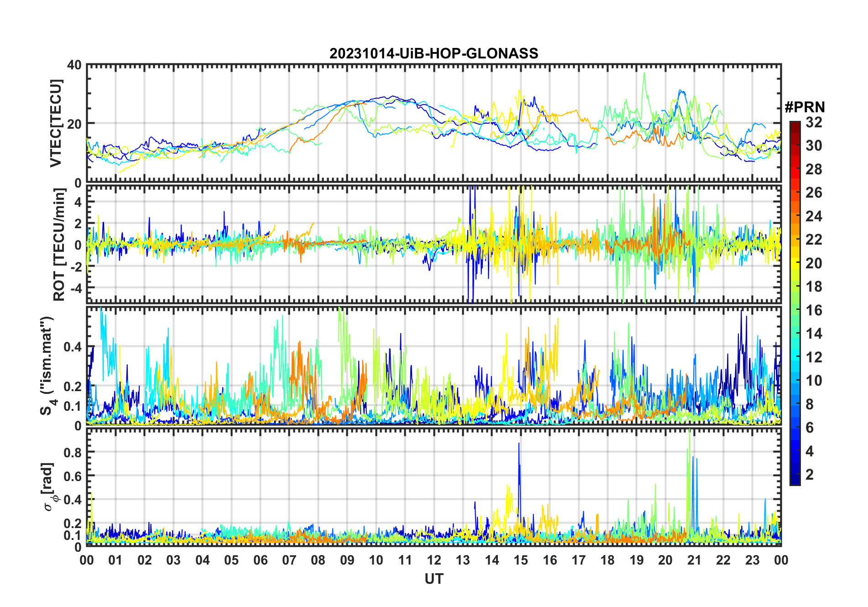Click VTEC y-axis tick label 20

tap(74, 124)
